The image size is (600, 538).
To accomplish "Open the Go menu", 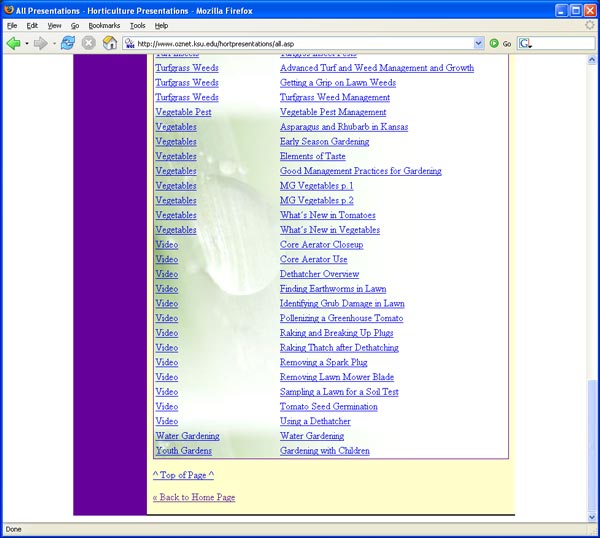I will click(x=75, y=26).
